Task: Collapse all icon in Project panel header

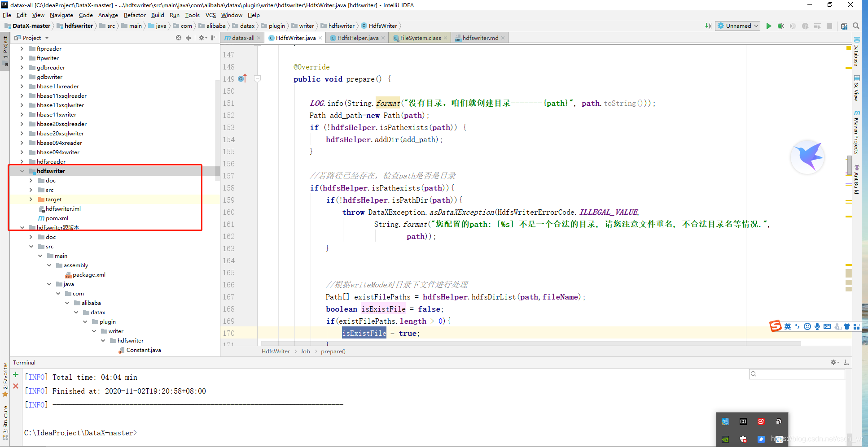Action: click(x=188, y=38)
